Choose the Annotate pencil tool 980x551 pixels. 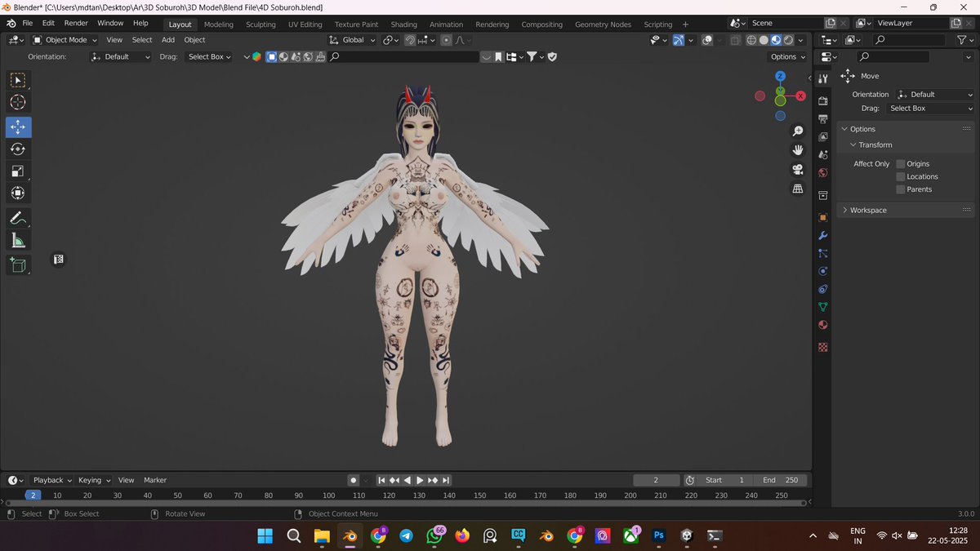pos(18,219)
